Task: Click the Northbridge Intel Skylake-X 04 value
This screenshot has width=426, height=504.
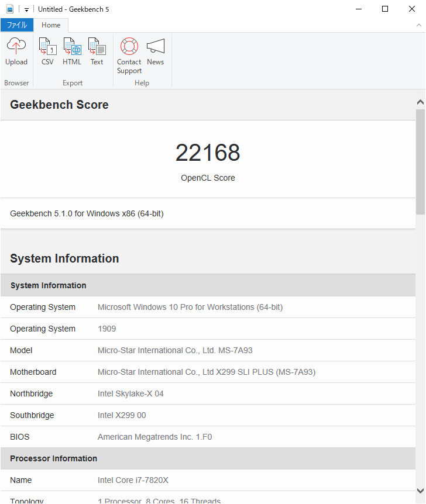Action: pos(130,393)
